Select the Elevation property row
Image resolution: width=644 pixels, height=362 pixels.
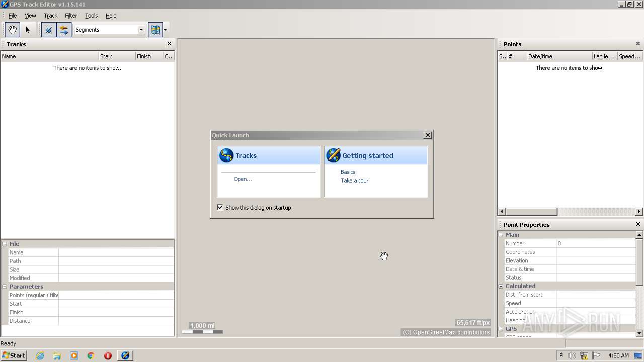click(570, 260)
